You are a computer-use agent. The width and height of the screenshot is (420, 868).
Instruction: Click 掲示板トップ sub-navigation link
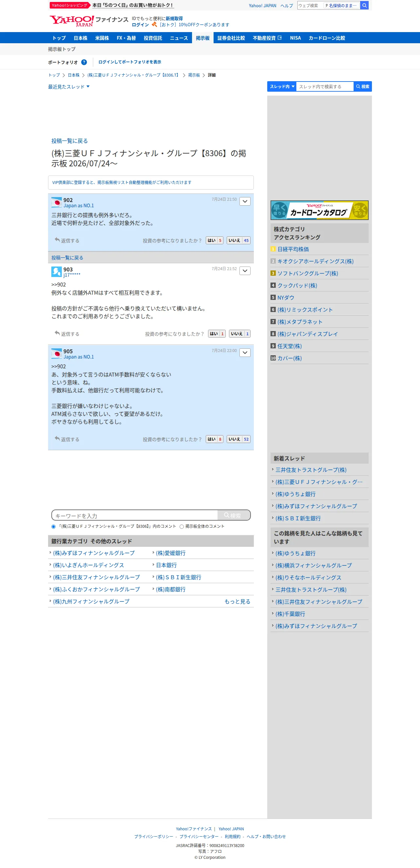coord(61,49)
